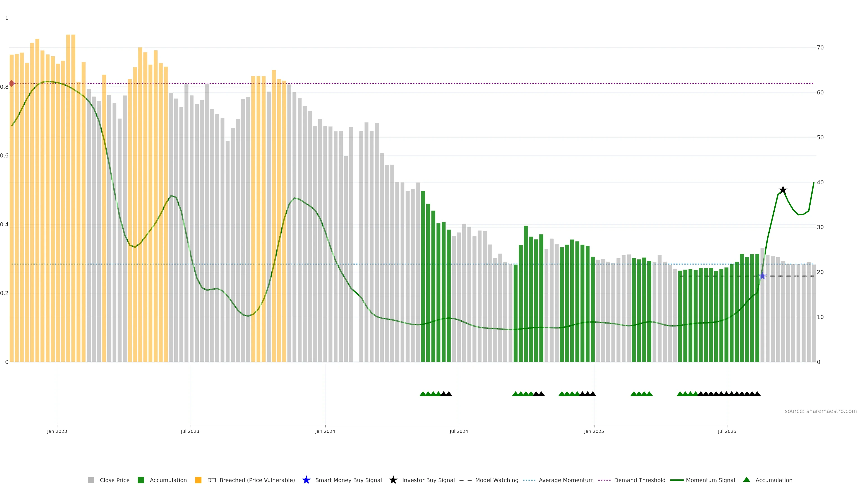The height and width of the screenshot is (488, 868).
Task: Click the Jul 2024 x-axis label
Action: [x=459, y=431]
